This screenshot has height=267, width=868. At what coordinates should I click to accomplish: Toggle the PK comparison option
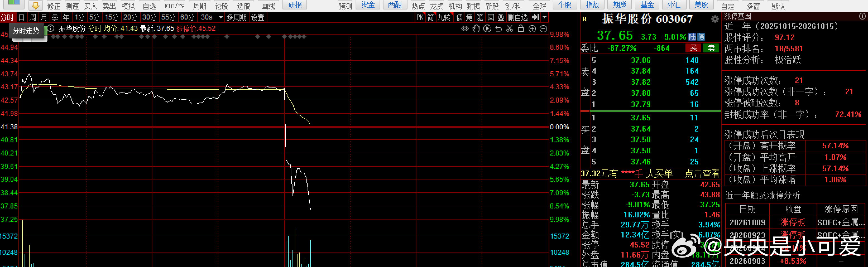[x=420, y=18]
